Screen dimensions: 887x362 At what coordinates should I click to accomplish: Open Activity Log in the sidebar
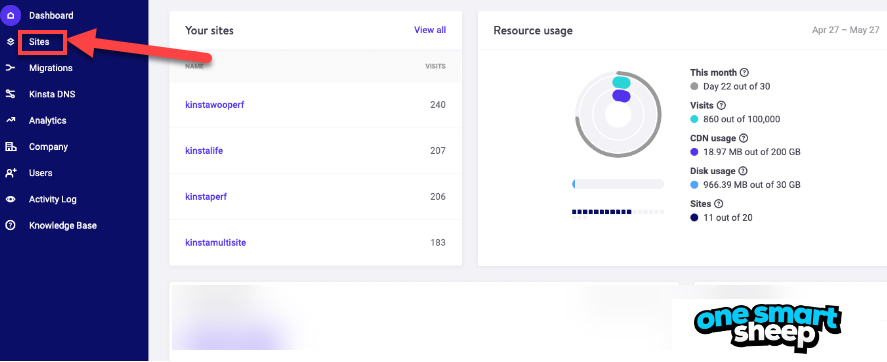point(53,199)
